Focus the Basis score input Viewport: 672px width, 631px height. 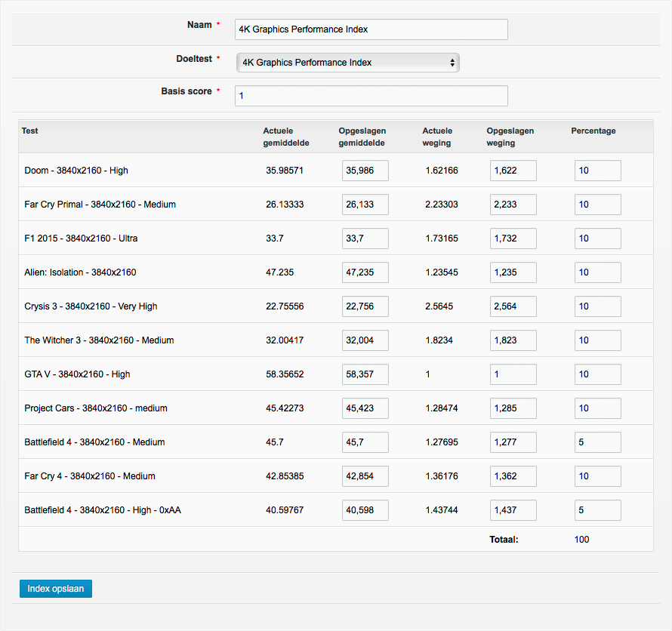pos(371,96)
